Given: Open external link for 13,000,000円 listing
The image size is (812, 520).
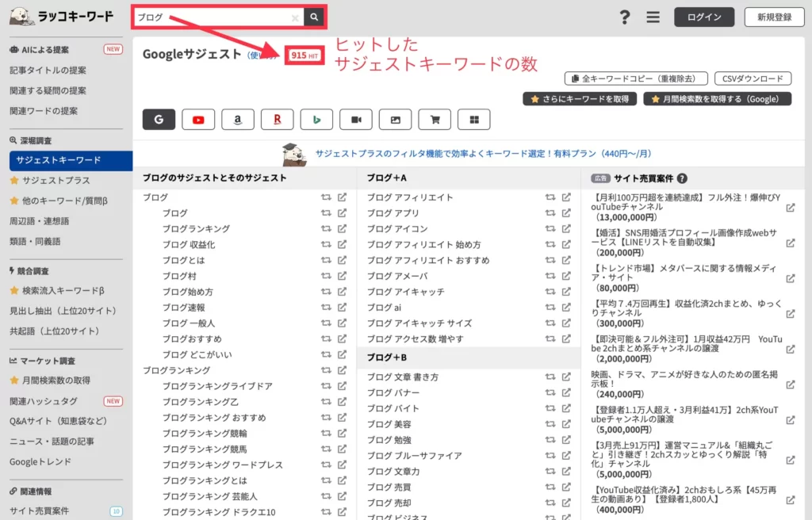Looking at the screenshot, I should [x=791, y=208].
